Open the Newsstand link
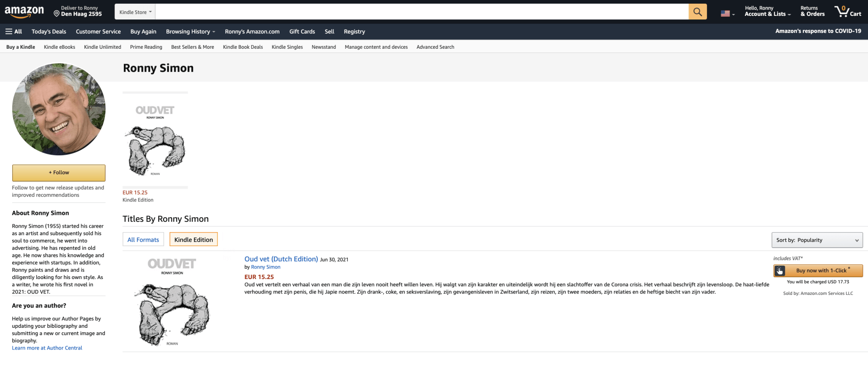868x368 pixels. pyautogui.click(x=324, y=47)
